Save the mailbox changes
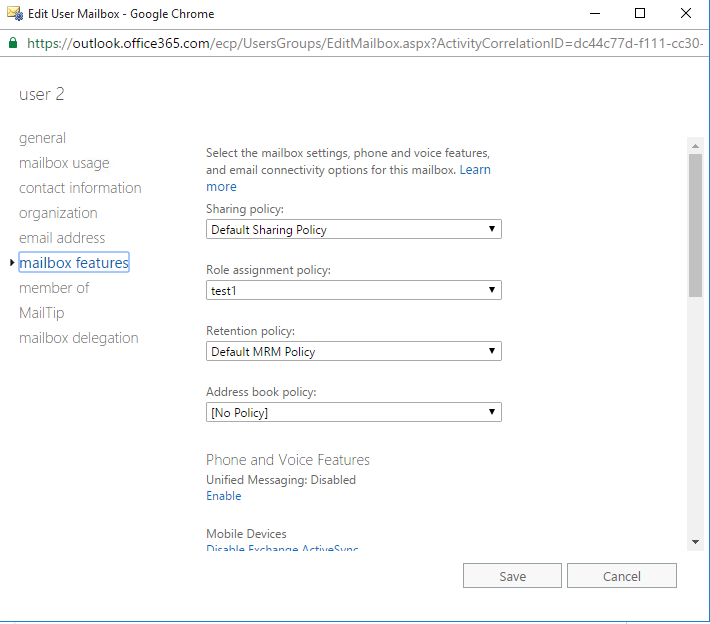The height and width of the screenshot is (624, 710). (x=512, y=576)
